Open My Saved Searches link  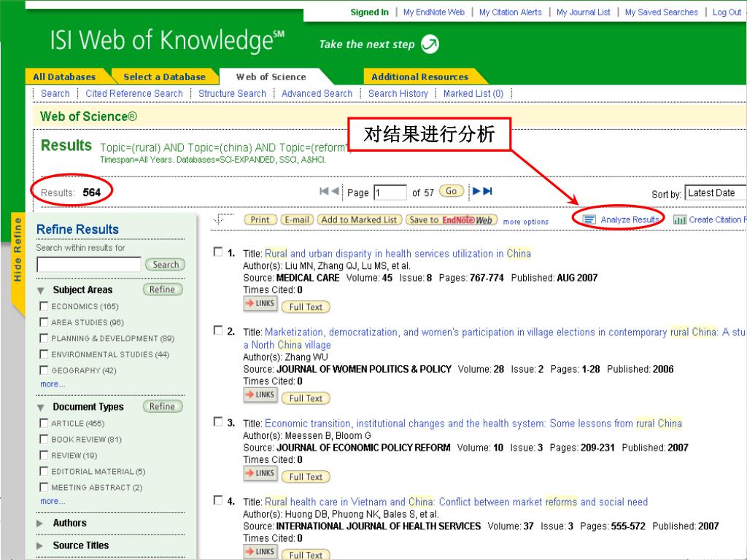click(x=661, y=12)
